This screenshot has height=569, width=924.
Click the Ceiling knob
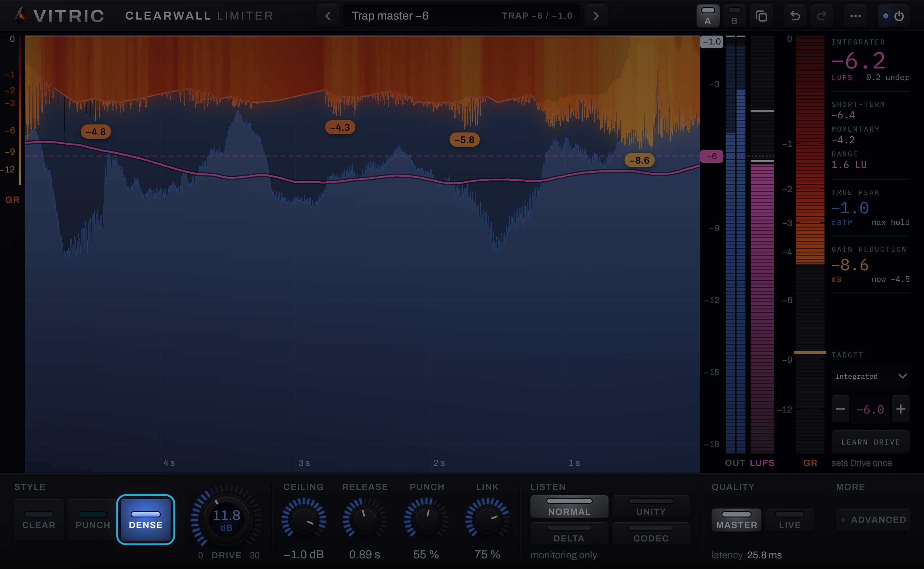tap(304, 520)
